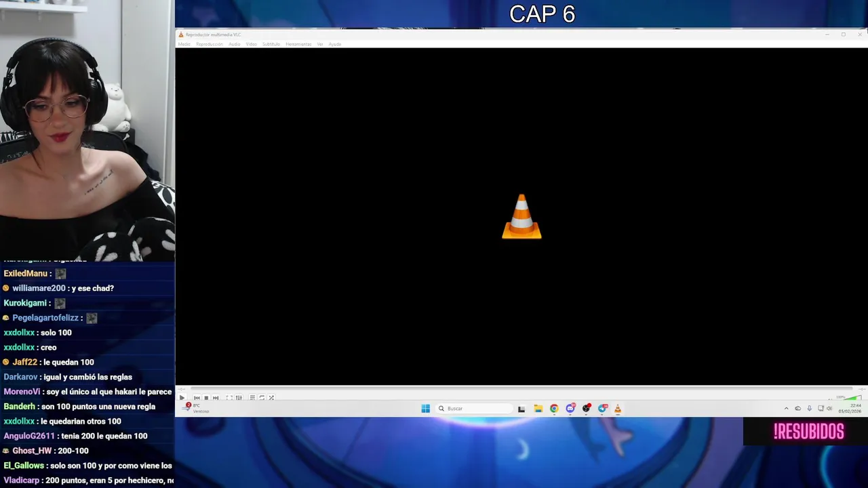
Task: Open the clock showing 22:44
Action: [850, 409]
